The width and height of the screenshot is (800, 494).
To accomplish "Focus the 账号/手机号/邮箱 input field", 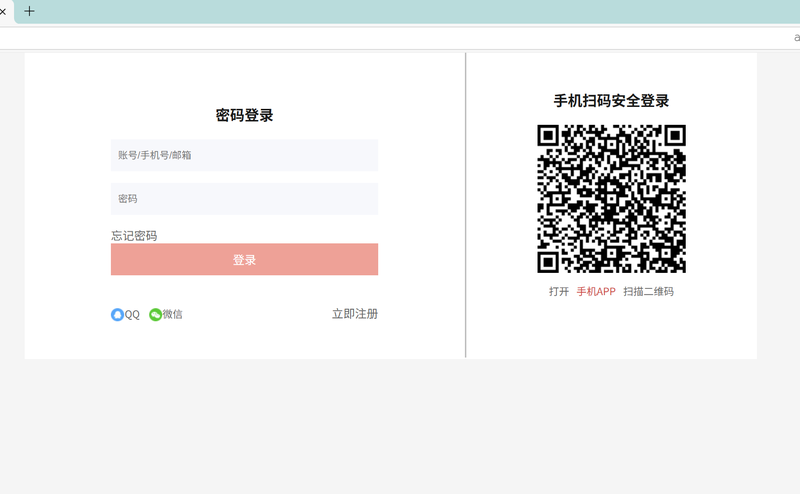I will click(x=244, y=155).
